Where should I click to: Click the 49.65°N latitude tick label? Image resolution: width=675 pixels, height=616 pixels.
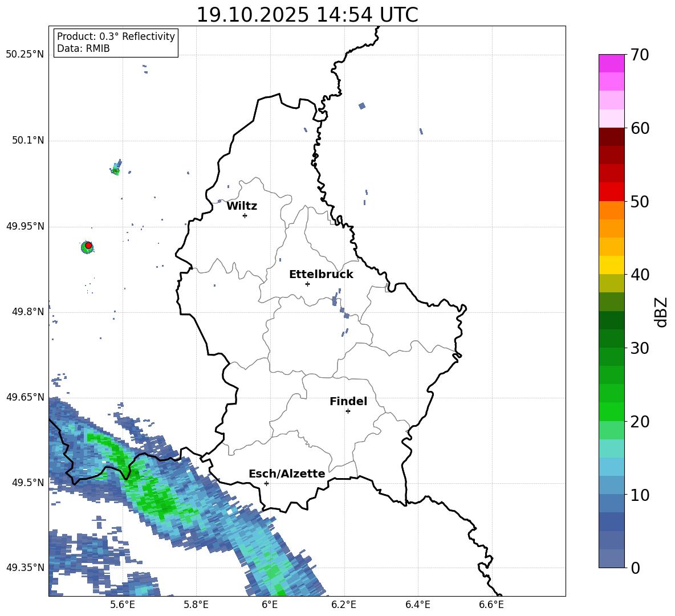(x=25, y=397)
